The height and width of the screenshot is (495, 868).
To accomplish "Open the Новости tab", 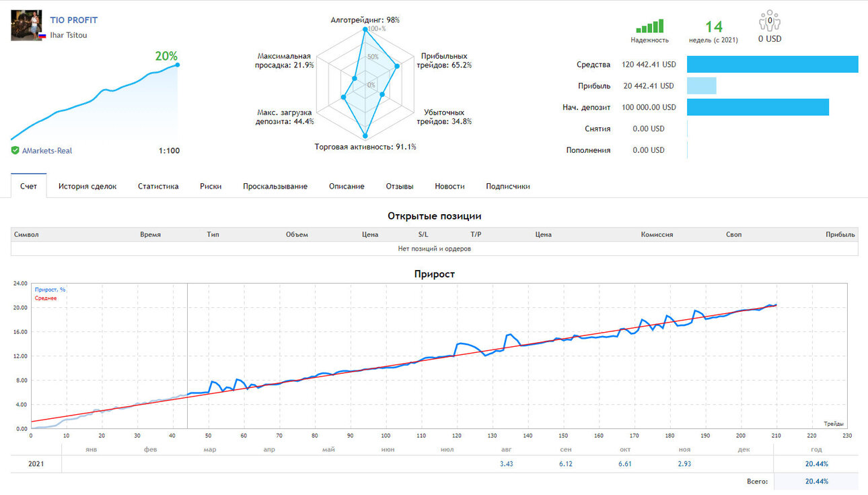I will pos(449,186).
